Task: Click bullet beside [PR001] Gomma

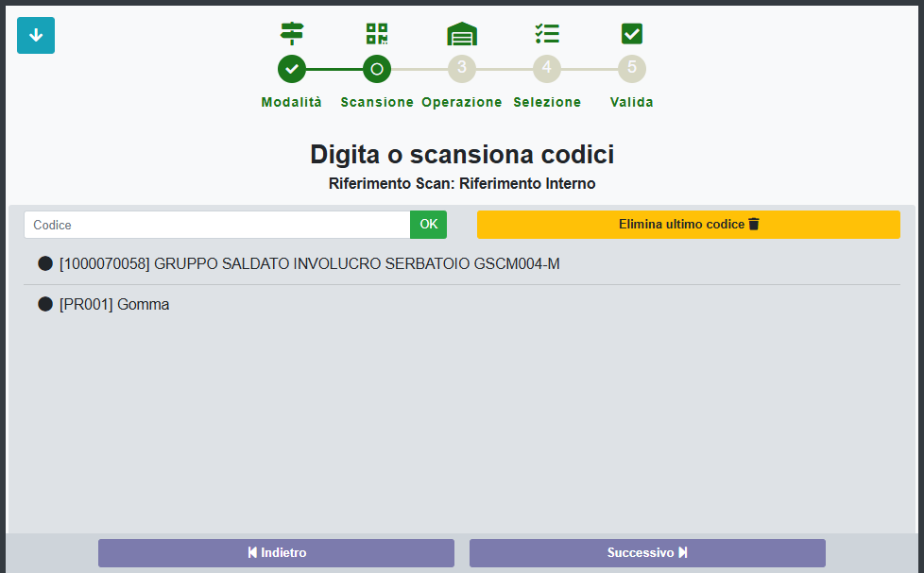Action: click(45, 304)
